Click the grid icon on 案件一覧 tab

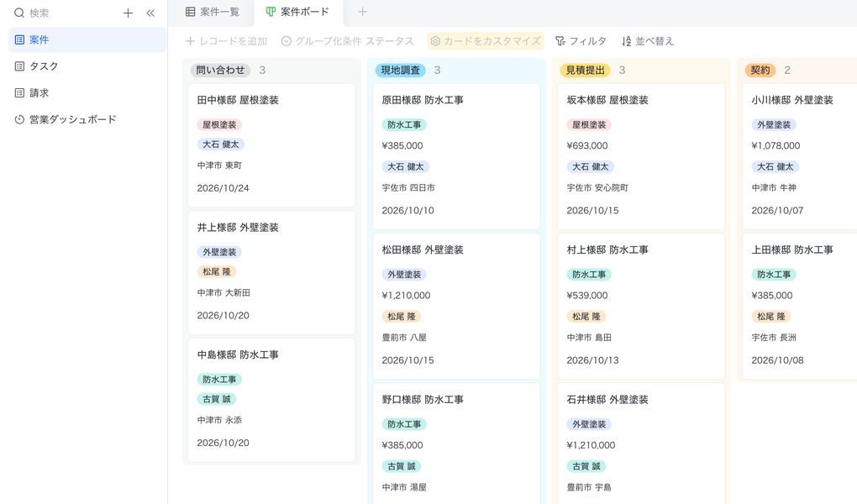click(190, 12)
